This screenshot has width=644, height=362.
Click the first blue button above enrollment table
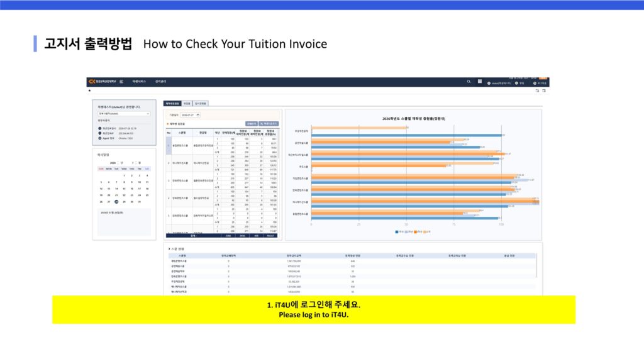252,124
